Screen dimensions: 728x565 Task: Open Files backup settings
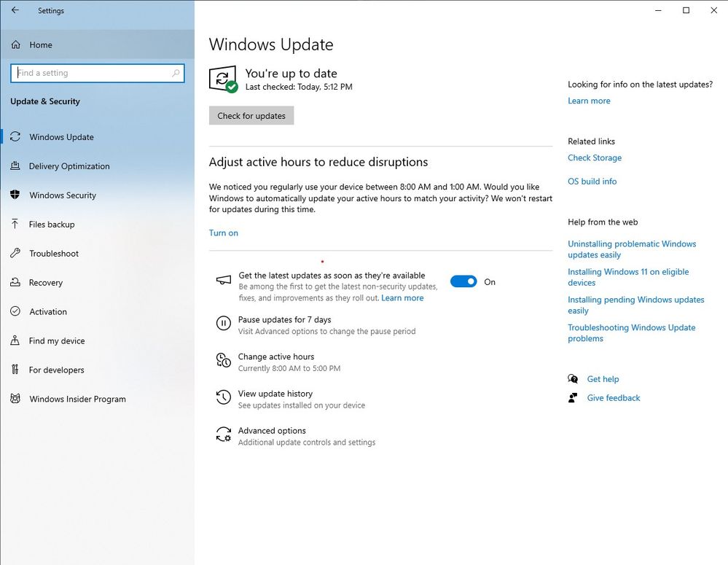tap(98, 224)
